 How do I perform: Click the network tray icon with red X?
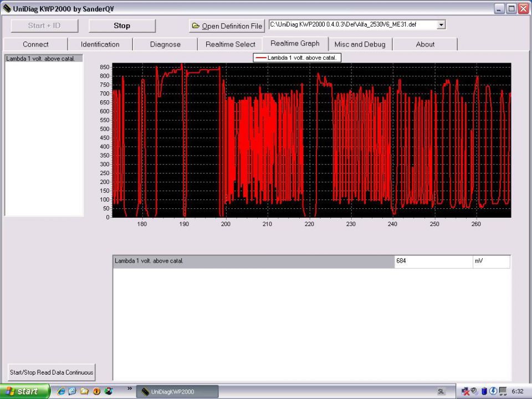click(x=465, y=392)
